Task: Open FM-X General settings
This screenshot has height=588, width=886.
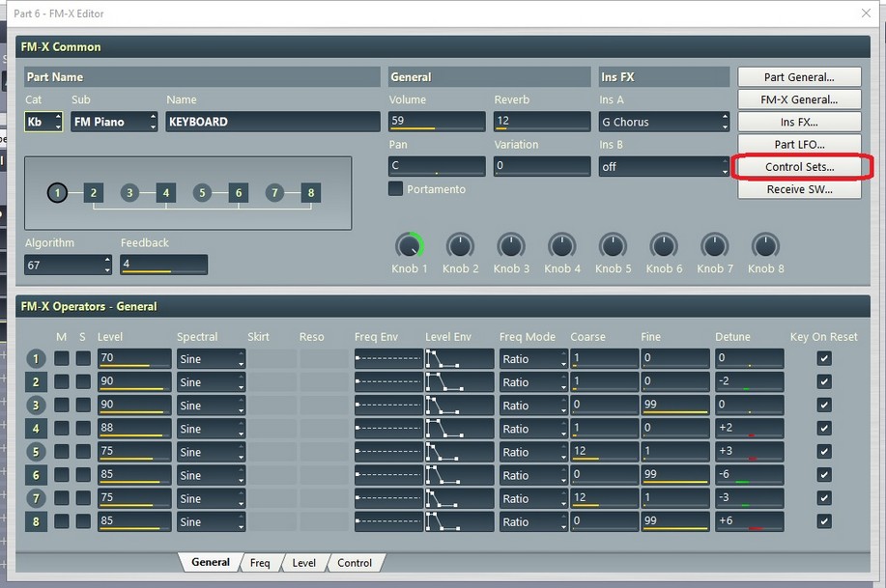Action: coord(799,99)
